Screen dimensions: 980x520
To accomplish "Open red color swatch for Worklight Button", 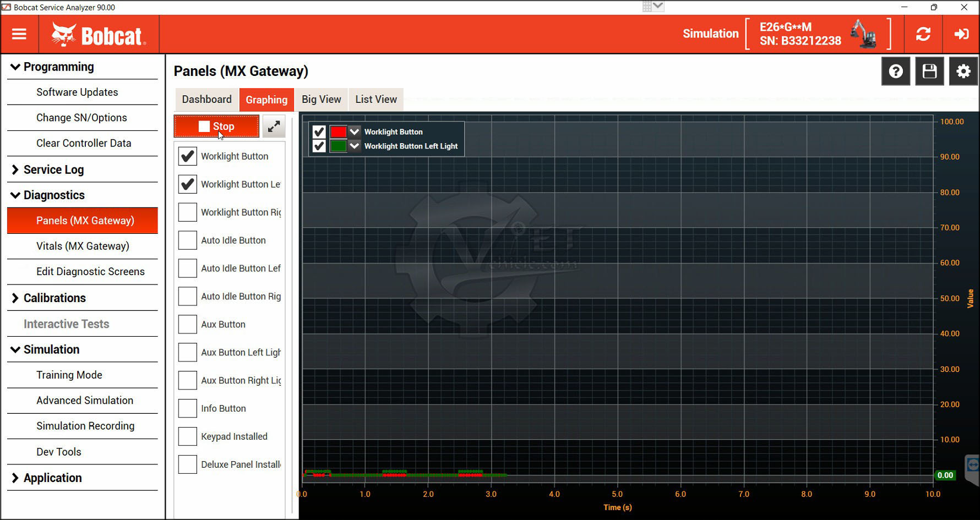I will tap(338, 132).
